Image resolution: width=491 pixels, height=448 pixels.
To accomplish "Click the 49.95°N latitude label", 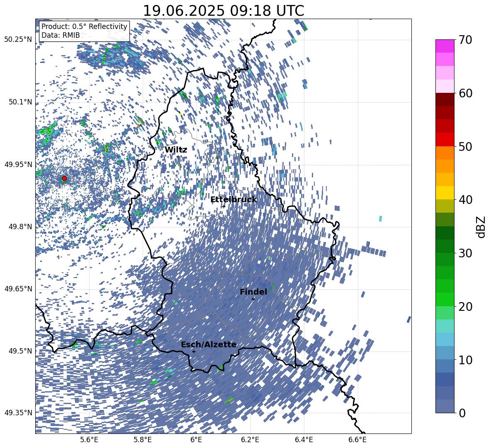I will coord(18,165).
